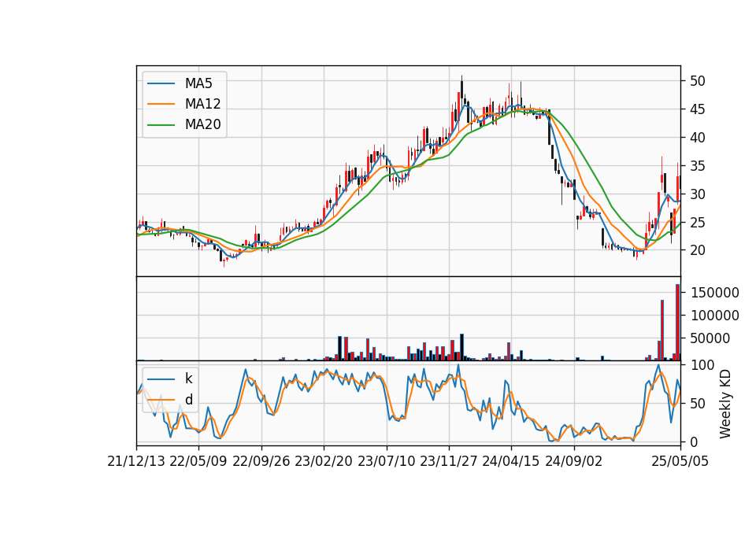Click the MA12 legend label
The width and height of the screenshot is (756, 543).
[202, 104]
